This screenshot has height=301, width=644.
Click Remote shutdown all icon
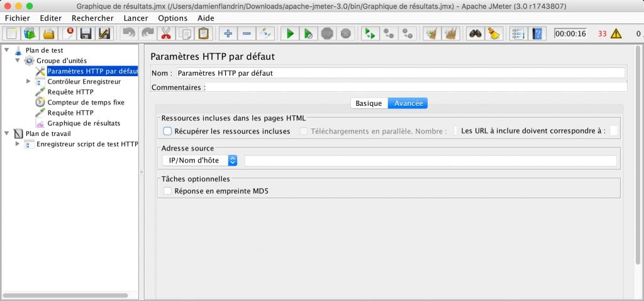[408, 33]
